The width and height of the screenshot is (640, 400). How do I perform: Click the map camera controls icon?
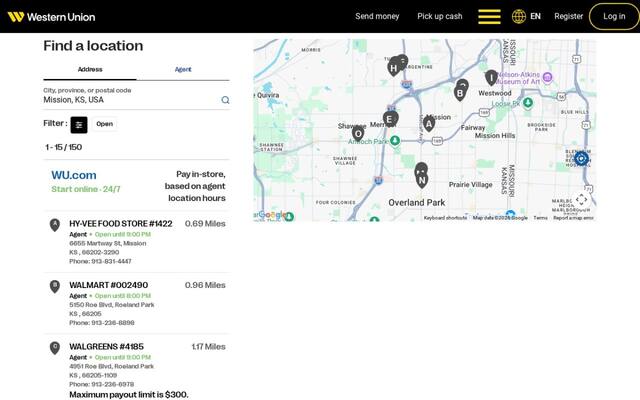click(581, 200)
